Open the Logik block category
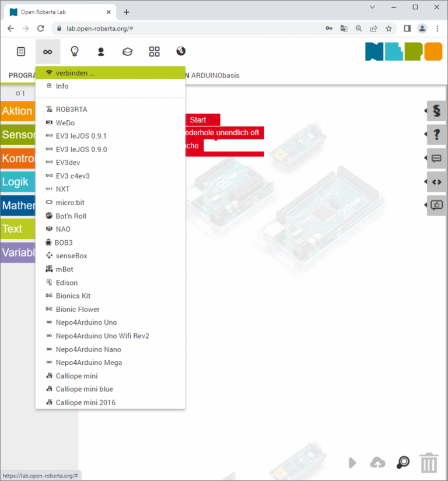448x481 pixels. 18,182
